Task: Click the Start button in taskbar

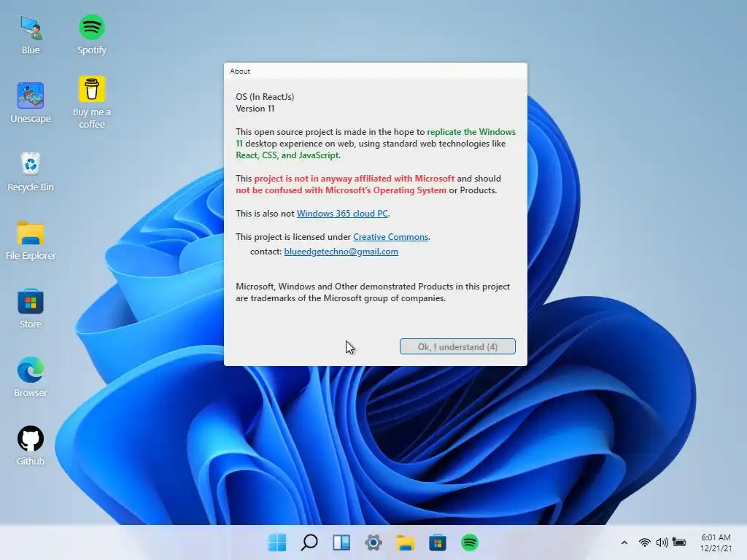Action: point(277,542)
